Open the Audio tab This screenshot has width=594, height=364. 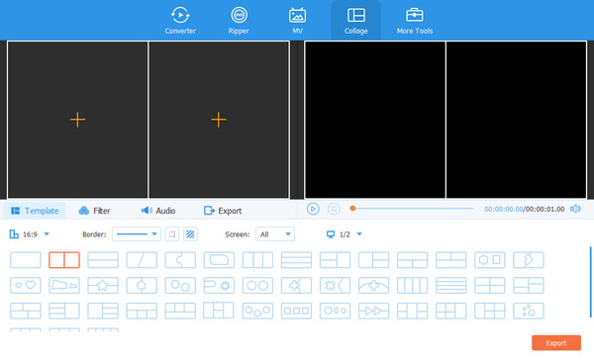(x=158, y=211)
